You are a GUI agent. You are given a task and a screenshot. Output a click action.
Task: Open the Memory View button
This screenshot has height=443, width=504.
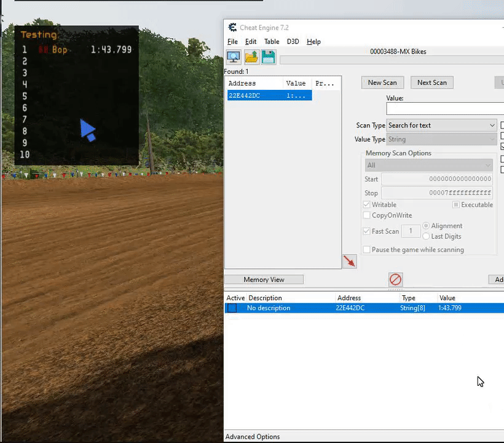(x=264, y=279)
